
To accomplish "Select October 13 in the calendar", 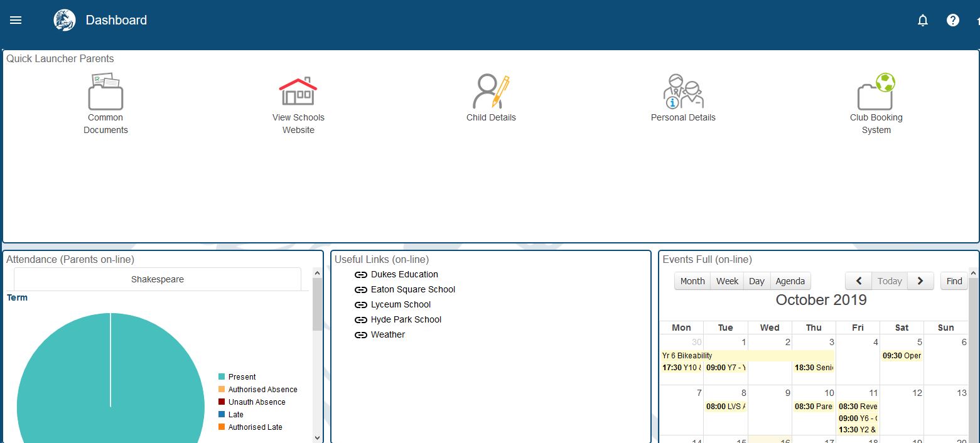I will 962,393.
